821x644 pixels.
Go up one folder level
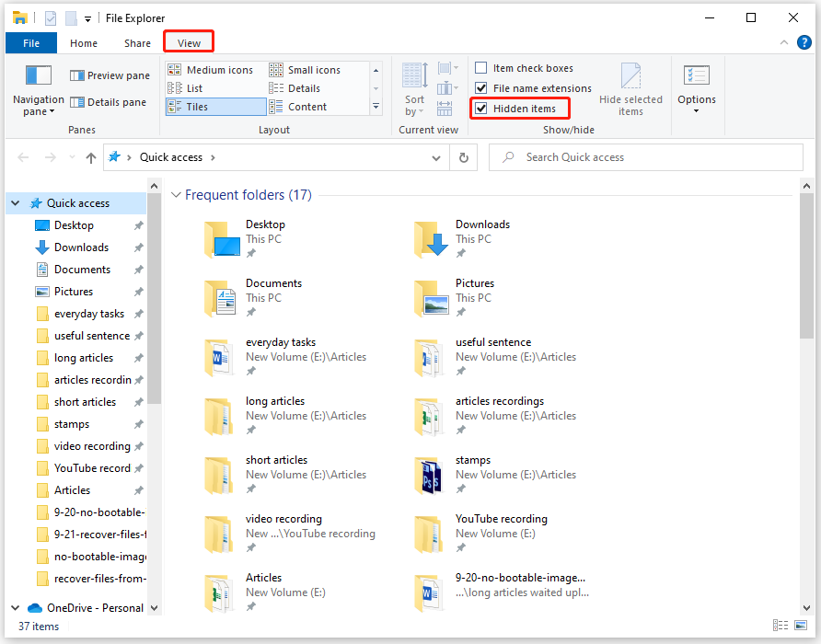coord(91,157)
